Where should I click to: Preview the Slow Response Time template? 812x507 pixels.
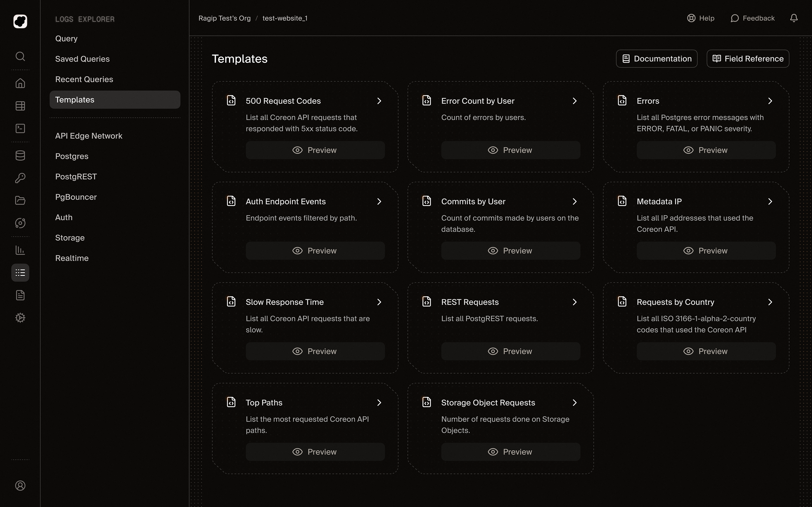tap(315, 351)
